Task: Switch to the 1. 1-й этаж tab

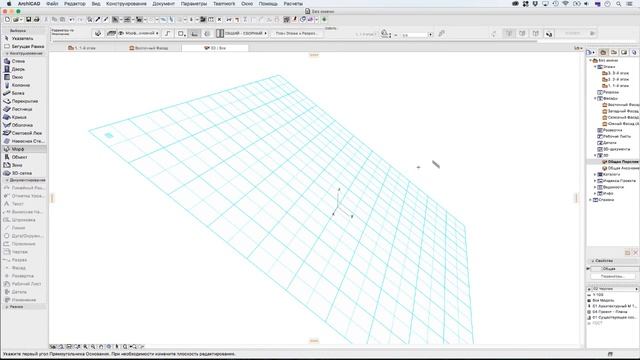Action: click(x=82, y=48)
